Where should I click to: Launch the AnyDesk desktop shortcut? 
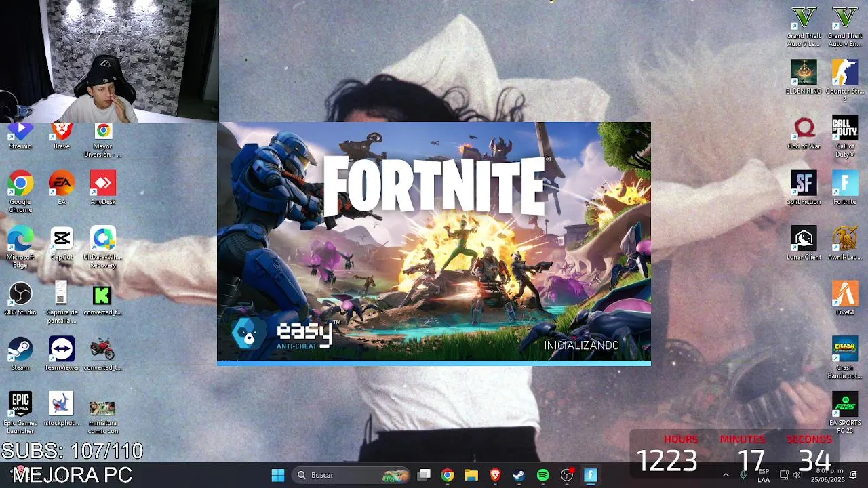103,188
